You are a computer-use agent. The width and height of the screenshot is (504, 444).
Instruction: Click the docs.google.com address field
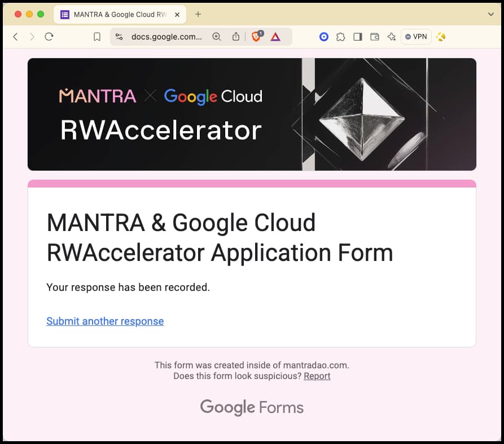click(x=166, y=37)
